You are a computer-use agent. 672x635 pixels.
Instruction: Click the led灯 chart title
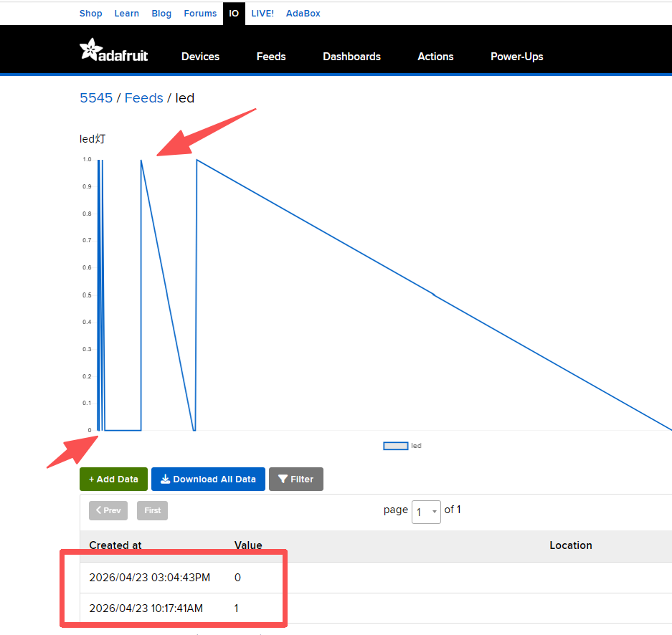(x=93, y=139)
